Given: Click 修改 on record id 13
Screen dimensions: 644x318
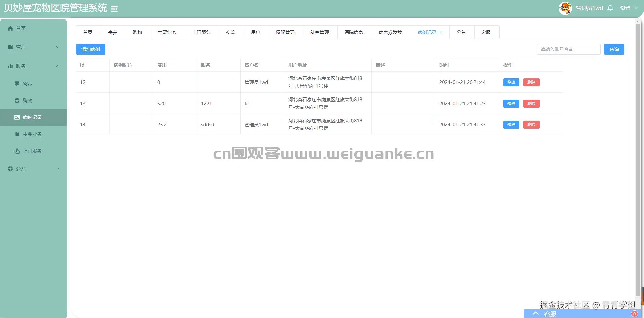Looking at the screenshot, I should coord(511,103).
